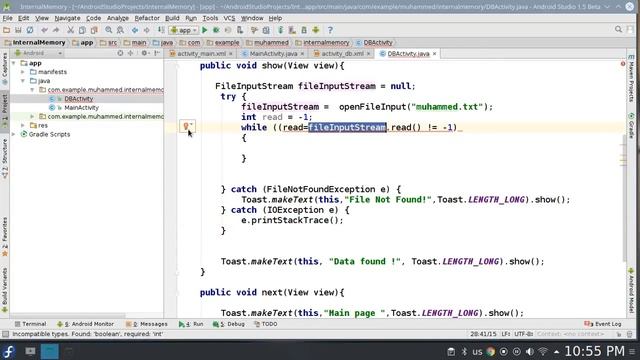Open the Navigate menu
Screen dimensions: 640x360
tap(67, 18)
